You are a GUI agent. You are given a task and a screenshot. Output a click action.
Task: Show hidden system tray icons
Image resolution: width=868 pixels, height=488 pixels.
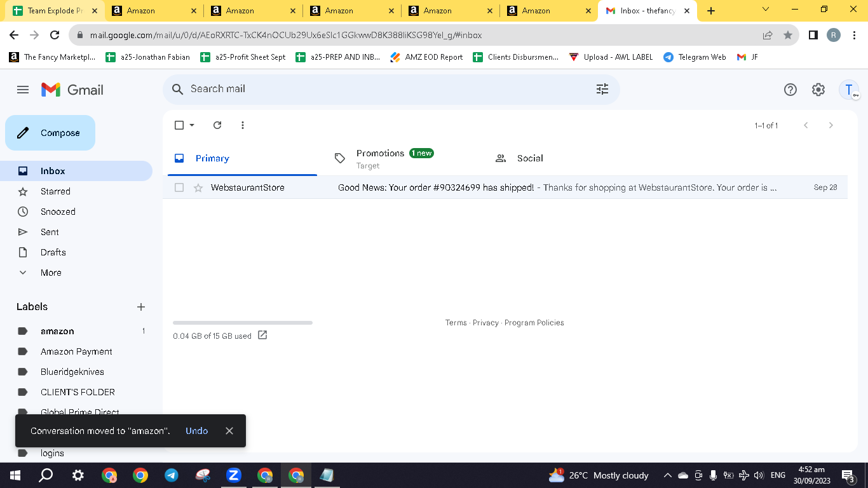[667, 475]
